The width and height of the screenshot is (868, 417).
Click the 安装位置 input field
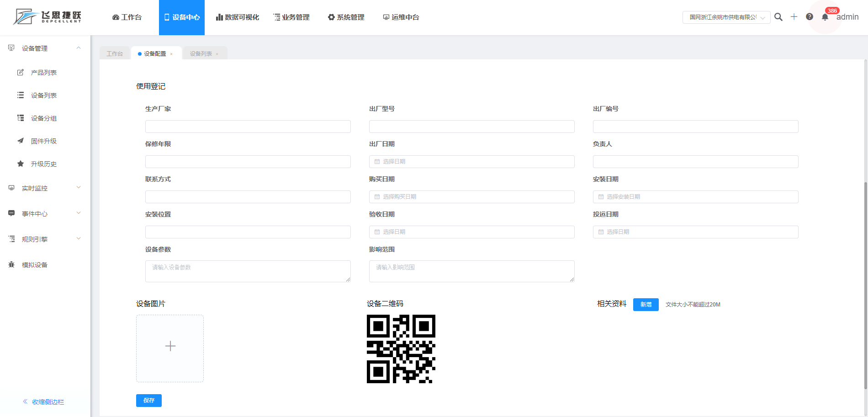pyautogui.click(x=248, y=232)
